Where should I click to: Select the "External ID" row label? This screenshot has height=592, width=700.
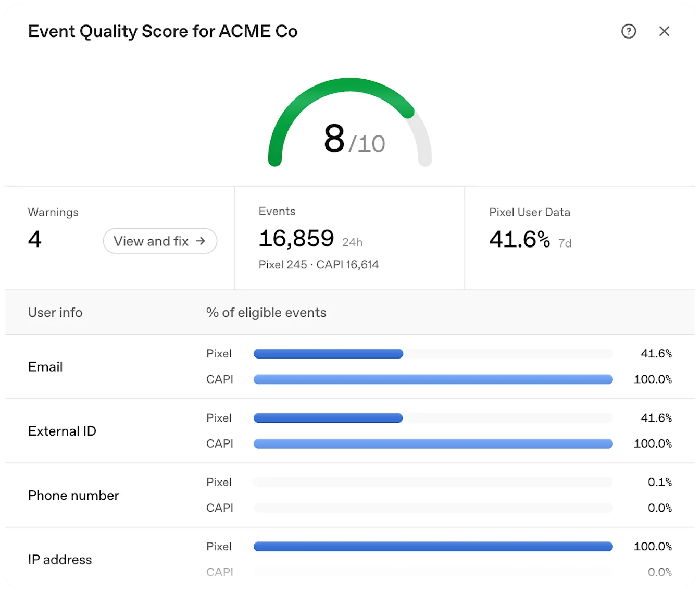coord(62,431)
